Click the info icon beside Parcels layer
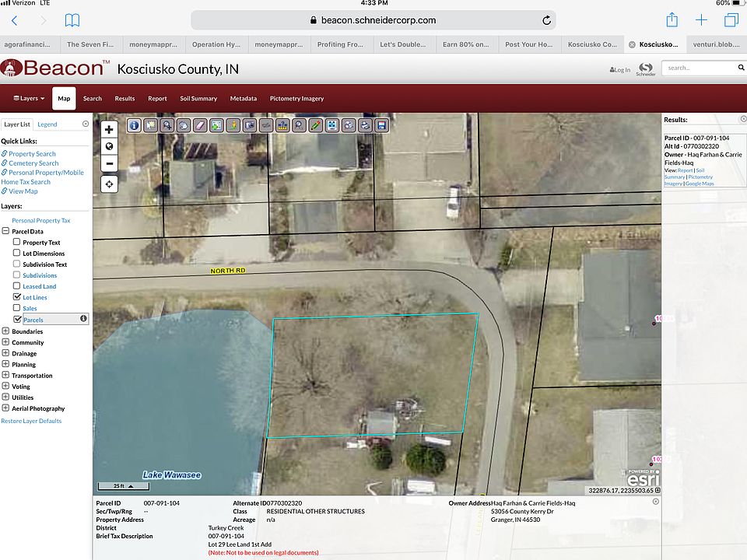 click(83, 318)
